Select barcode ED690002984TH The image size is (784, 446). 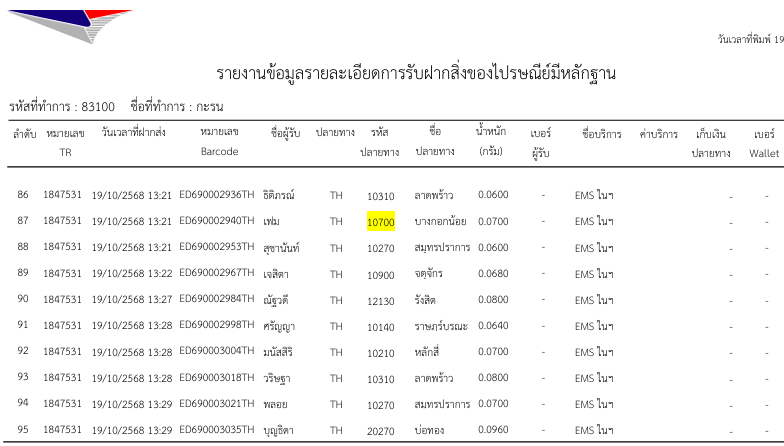(216, 298)
